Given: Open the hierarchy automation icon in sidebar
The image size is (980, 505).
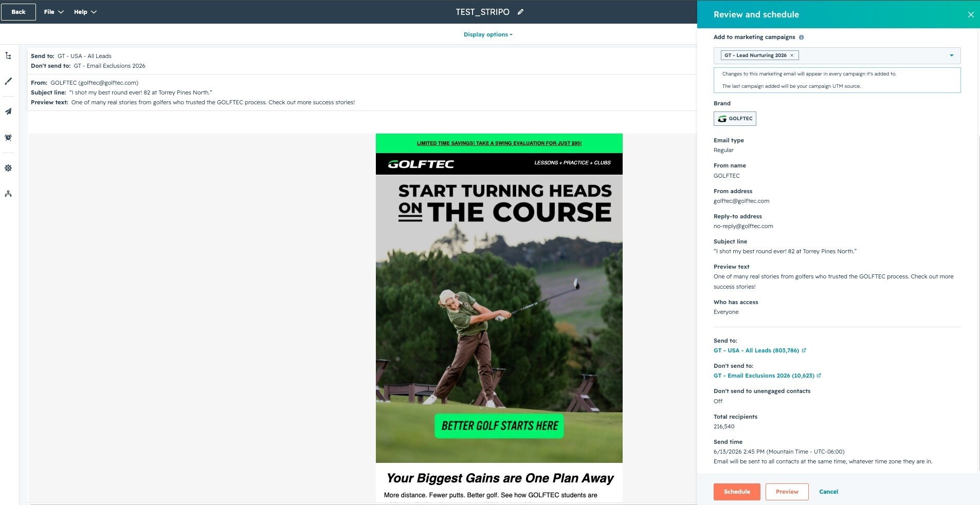Looking at the screenshot, I should (8, 194).
